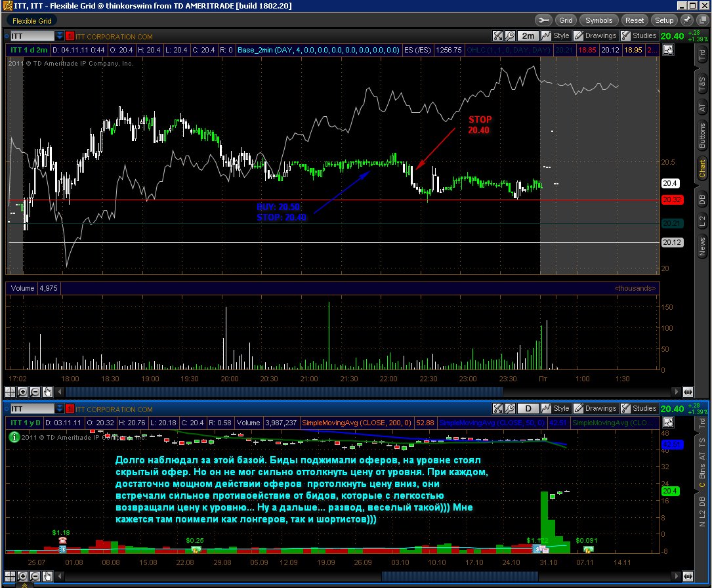The image size is (712, 588).
Task: Click the chart pointer icon in lower chart corner
Action: click(x=669, y=423)
